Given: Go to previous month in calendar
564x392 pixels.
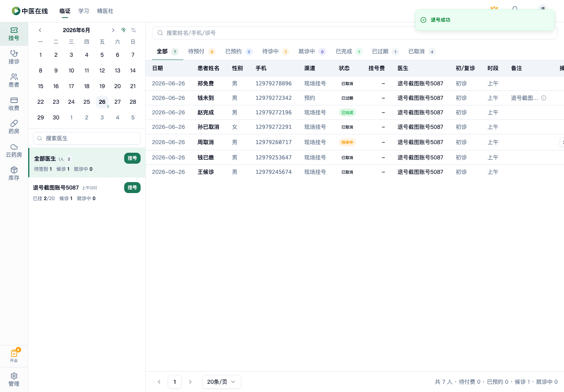Looking at the screenshot, I should [40, 30].
